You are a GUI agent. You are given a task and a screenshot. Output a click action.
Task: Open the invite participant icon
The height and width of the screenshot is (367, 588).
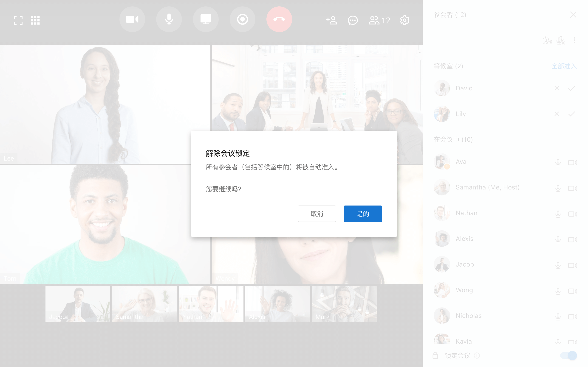331,20
